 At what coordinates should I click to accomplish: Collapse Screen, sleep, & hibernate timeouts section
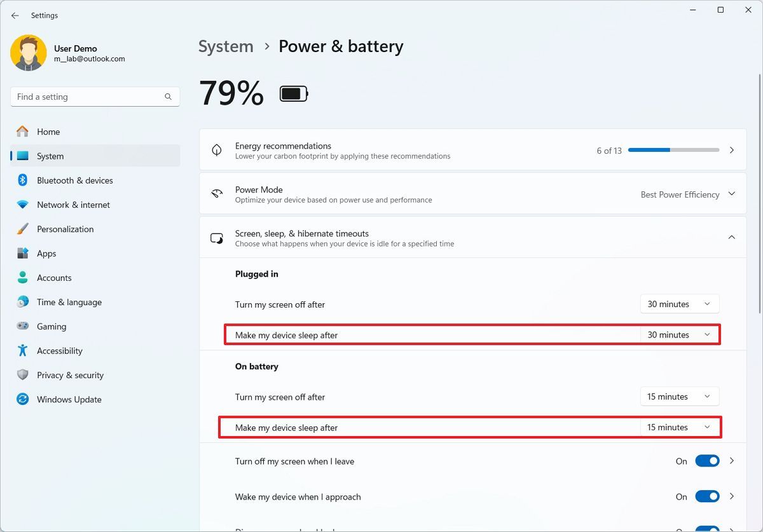click(x=731, y=236)
